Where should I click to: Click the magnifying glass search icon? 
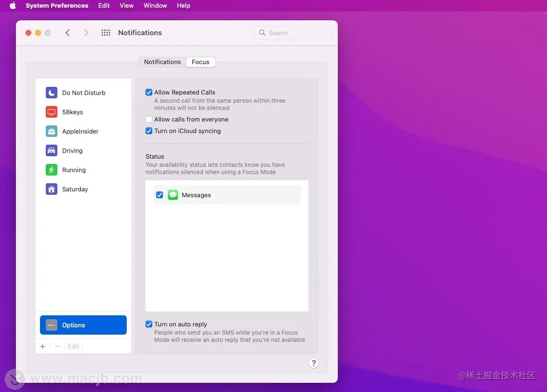[x=262, y=33]
